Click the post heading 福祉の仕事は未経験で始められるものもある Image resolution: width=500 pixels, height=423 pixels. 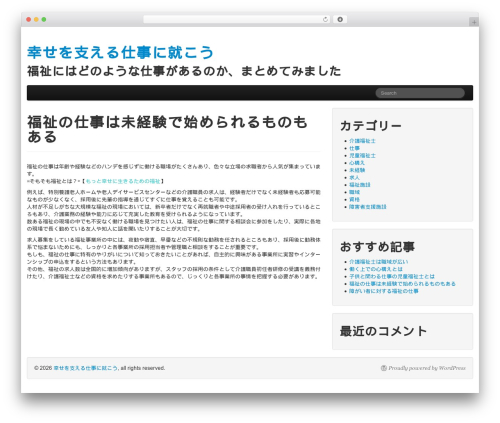pyautogui.click(x=167, y=129)
